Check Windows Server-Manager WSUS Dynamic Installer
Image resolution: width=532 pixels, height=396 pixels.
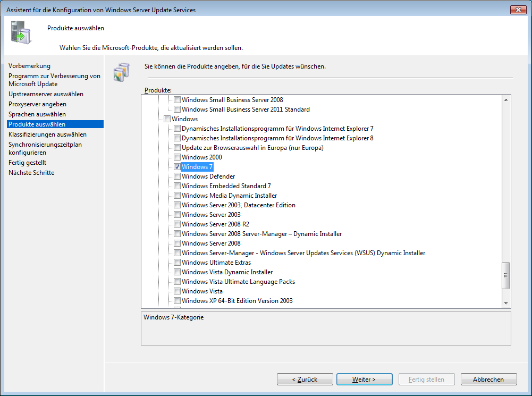coord(177,253)
